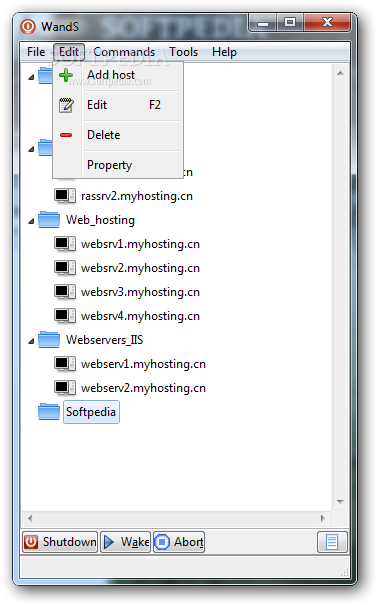The height and width of the screenshot is (606, 378).
Task: Click the WandS application logo icon
Action: (x=28, y=26)
